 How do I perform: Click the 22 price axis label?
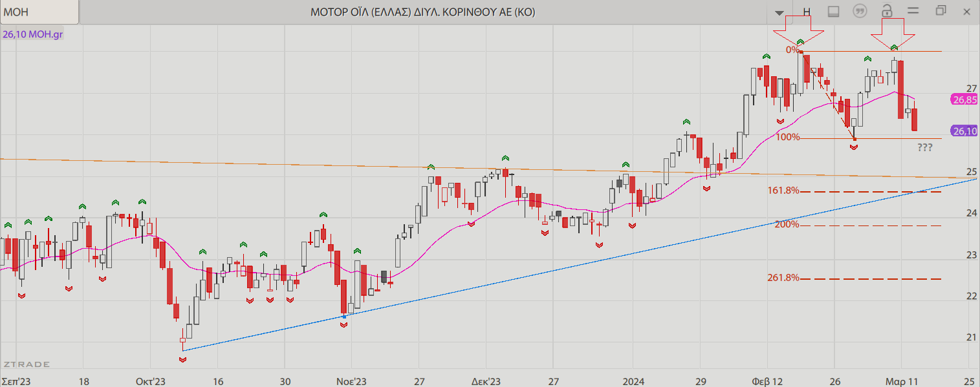click(x=970, y=296)
